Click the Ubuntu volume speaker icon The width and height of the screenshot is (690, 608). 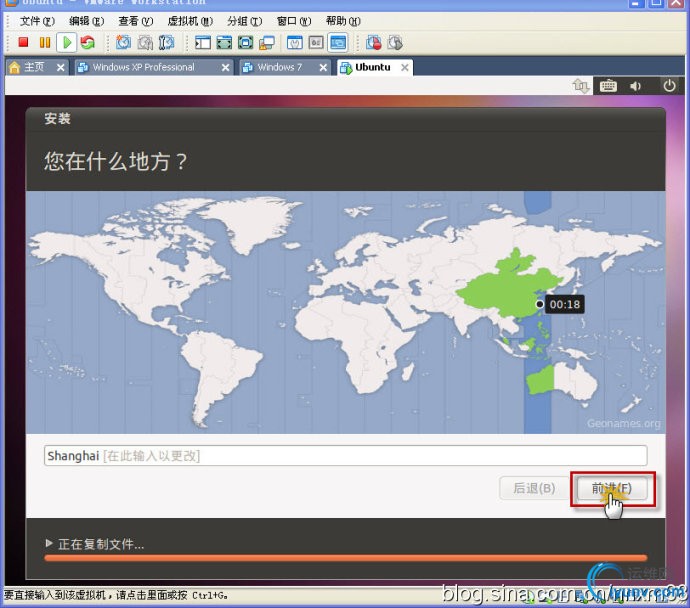[x=635, y=86]
